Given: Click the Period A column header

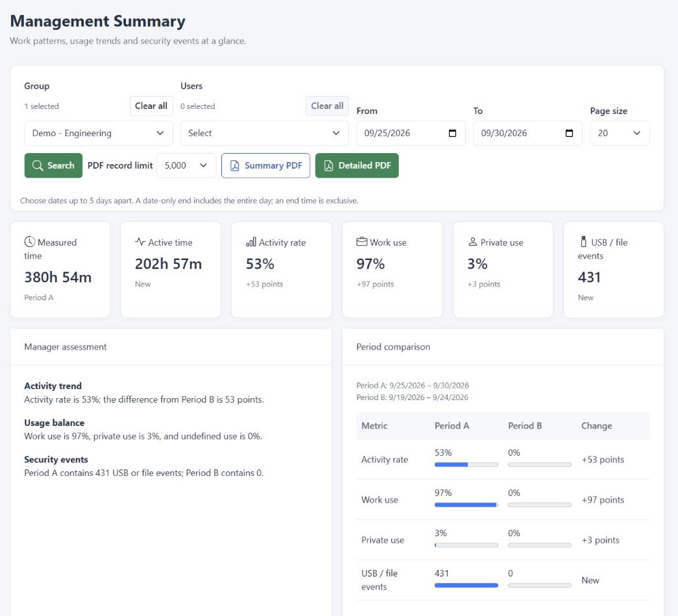Looking at the screenshot, I should [x=452, y=426].
